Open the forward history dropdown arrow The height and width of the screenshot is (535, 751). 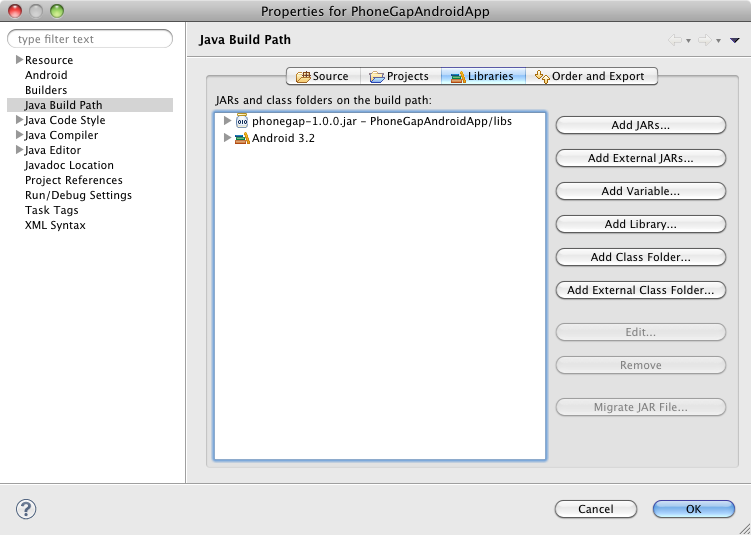[x=718, y=41]
